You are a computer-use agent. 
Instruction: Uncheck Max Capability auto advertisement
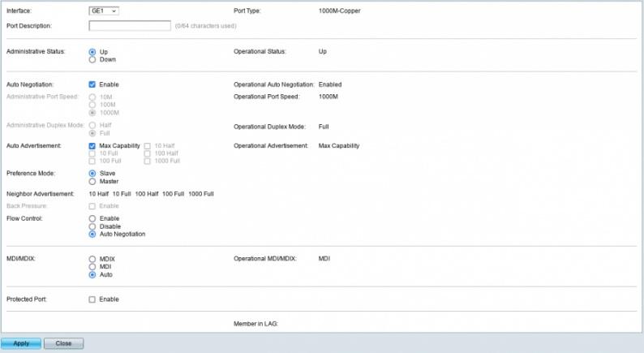[x=92, y=146]
